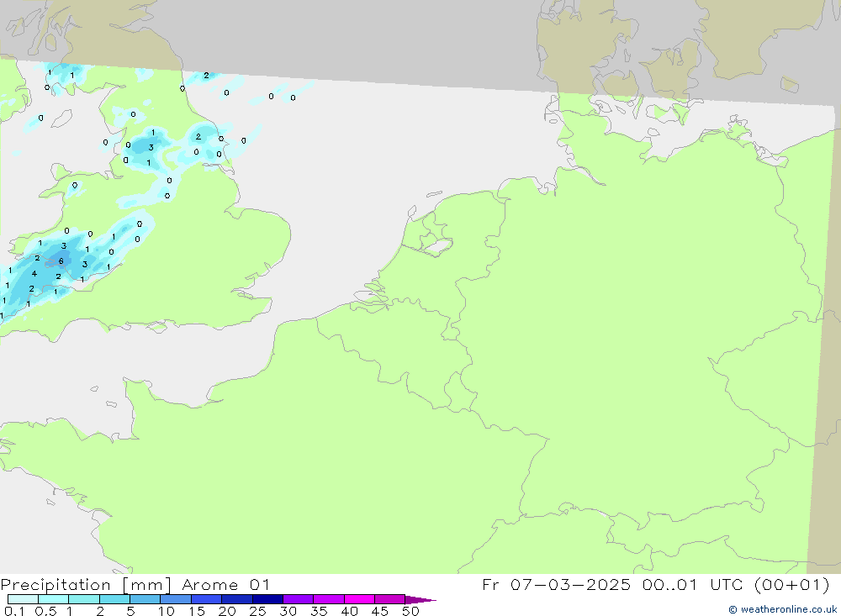Click the '50' legend scale label
This screenshot has height=616, width=841.
[x=410, y=611]
